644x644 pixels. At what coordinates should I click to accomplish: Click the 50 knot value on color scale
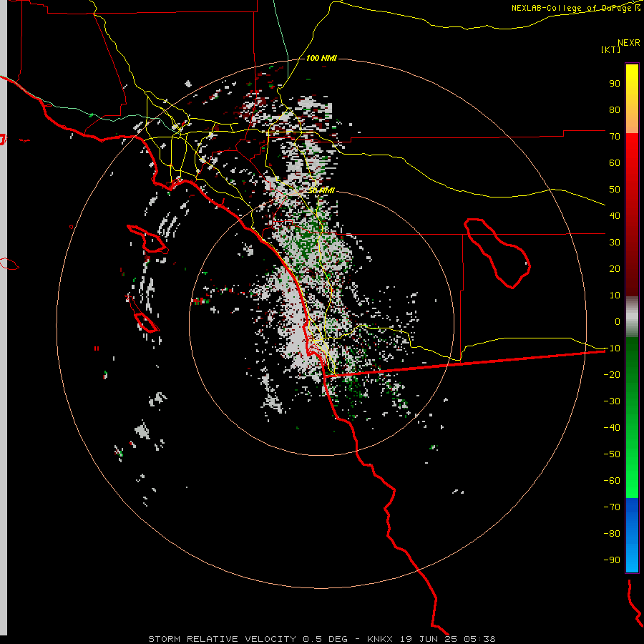tap(615, 190)
